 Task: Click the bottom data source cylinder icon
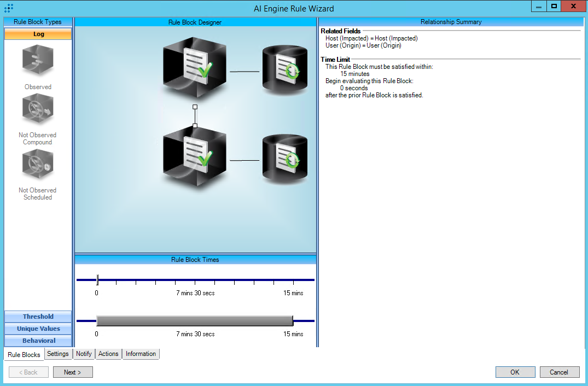(x=284, y=158)
